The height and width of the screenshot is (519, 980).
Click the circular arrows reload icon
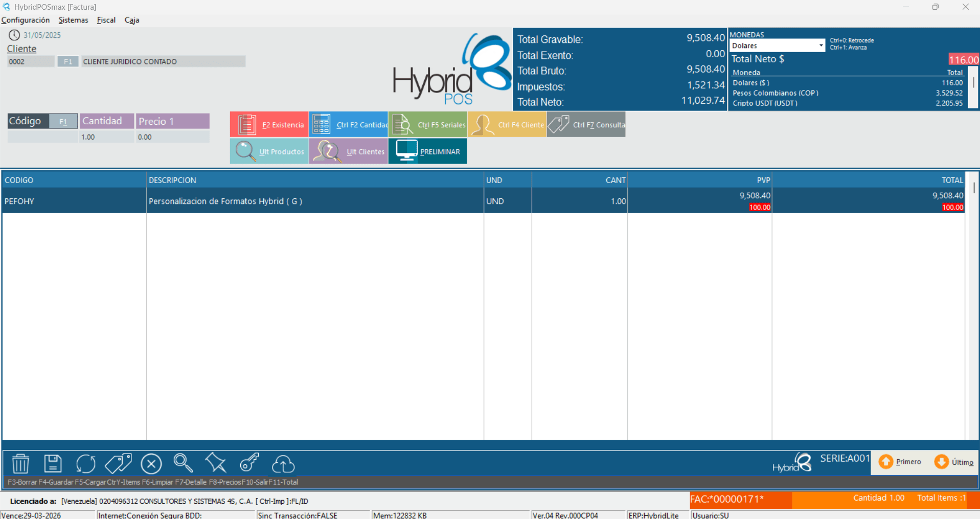(85, 464)
